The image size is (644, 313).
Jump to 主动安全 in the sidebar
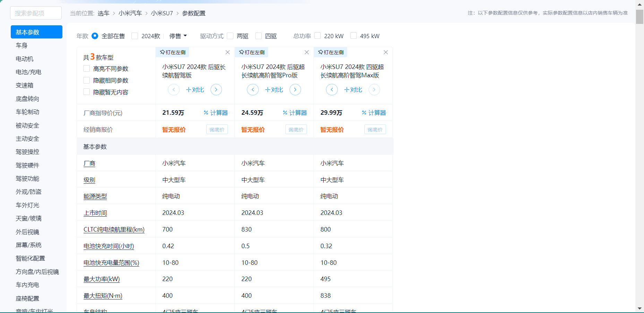pos(27,139)
